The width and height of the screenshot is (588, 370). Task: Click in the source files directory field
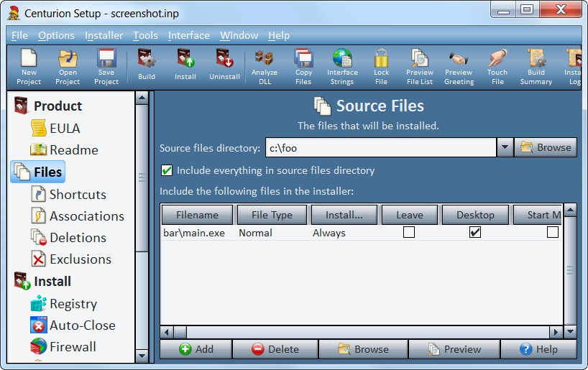(x=381, y=148)
